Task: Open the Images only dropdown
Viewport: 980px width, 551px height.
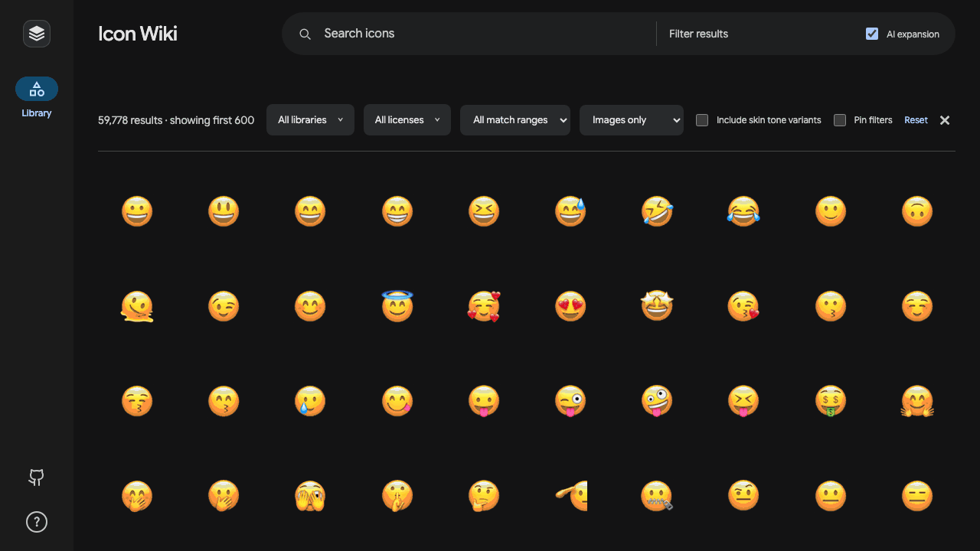Action: (632, 120)
